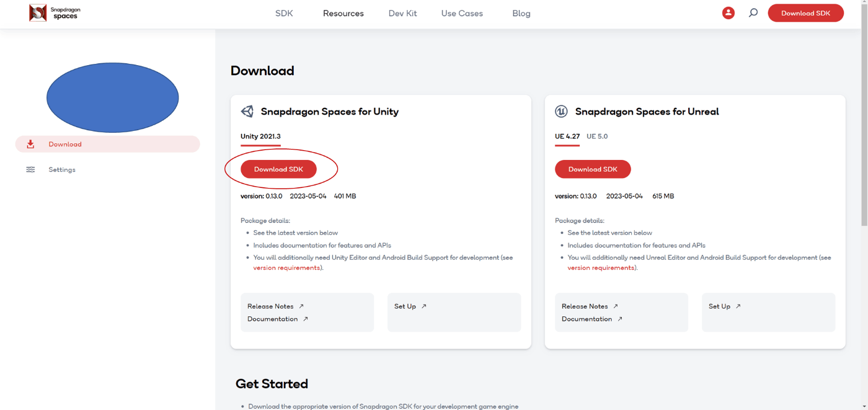
Task: Click Download SDK button in header
Action: (805, 13)
